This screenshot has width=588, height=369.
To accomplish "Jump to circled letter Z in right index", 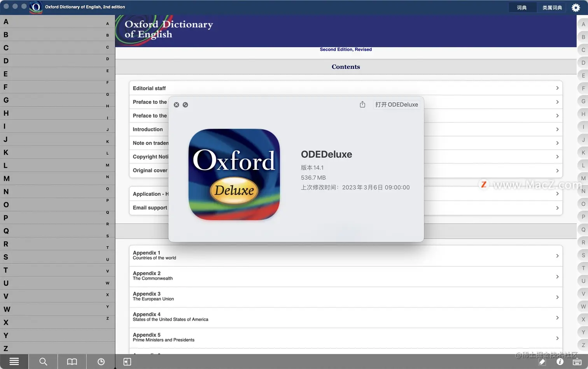I will click(x=583, y=345).
